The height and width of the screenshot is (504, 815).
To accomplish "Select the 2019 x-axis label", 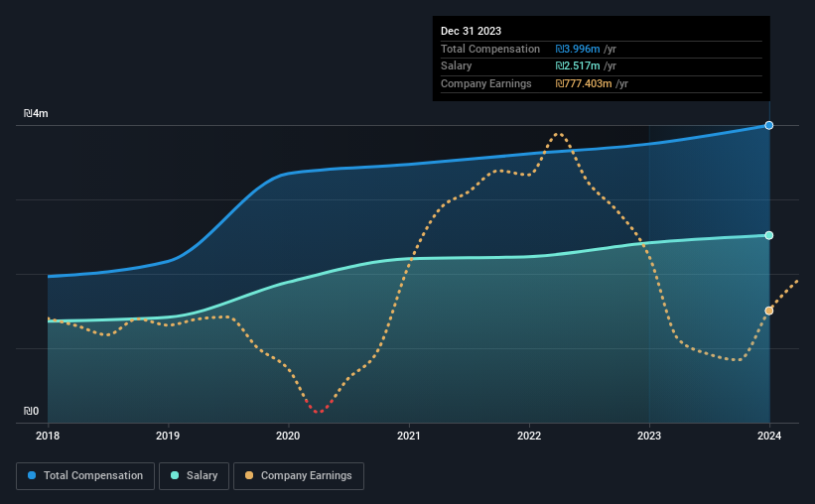I will [x=168, y=436].
